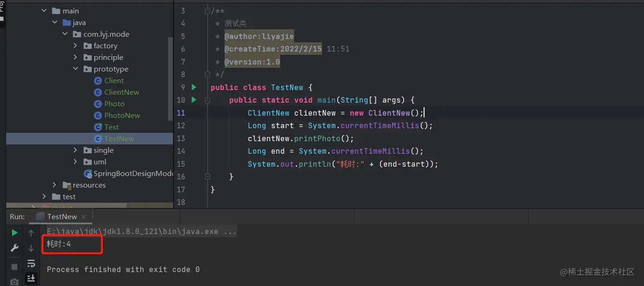Click fold end marker at line 16

[207, 176]
